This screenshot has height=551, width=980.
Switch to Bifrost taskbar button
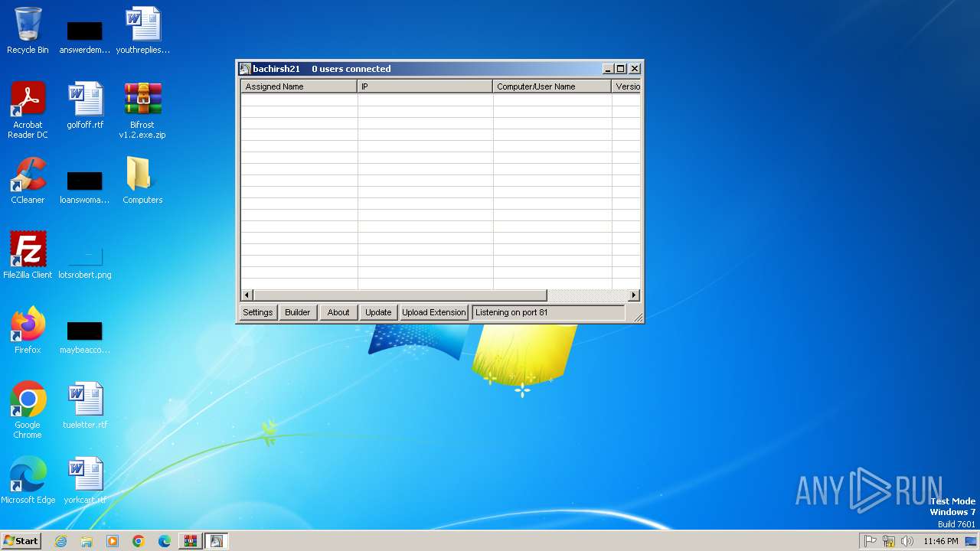click(216, 541)
